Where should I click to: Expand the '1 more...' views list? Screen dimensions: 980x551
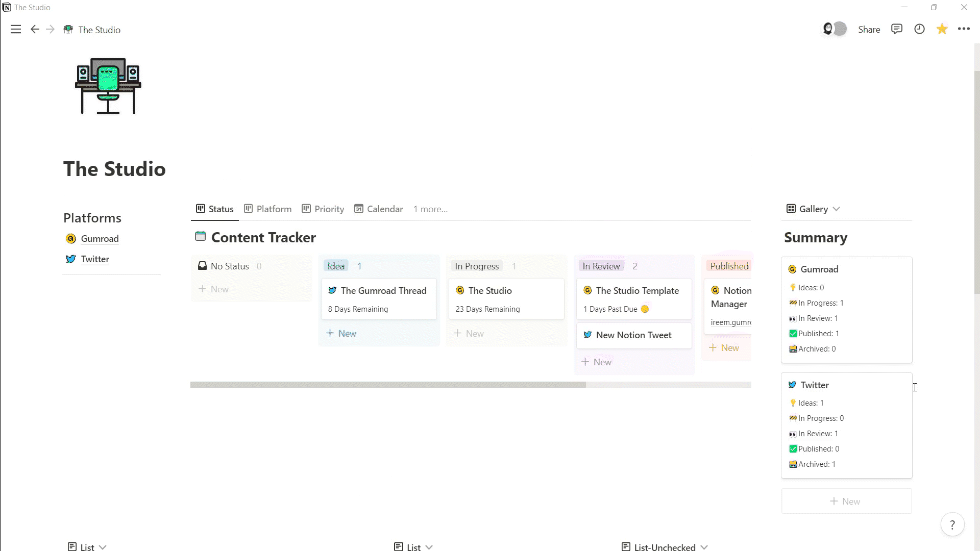click(430, 209)
